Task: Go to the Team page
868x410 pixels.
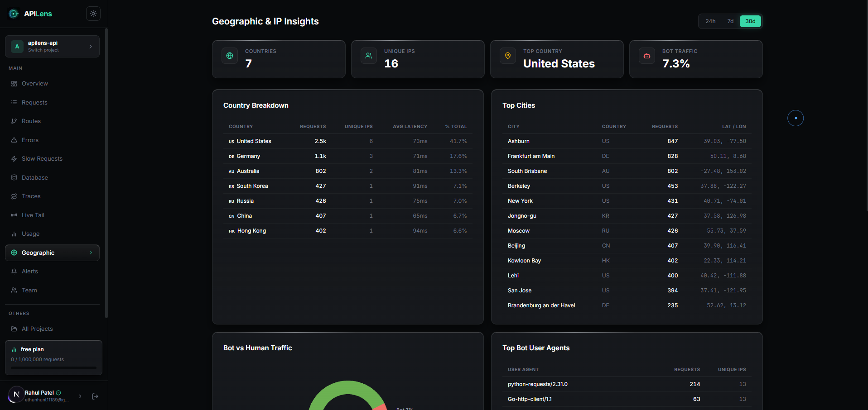Action: (x=52, y=290)
